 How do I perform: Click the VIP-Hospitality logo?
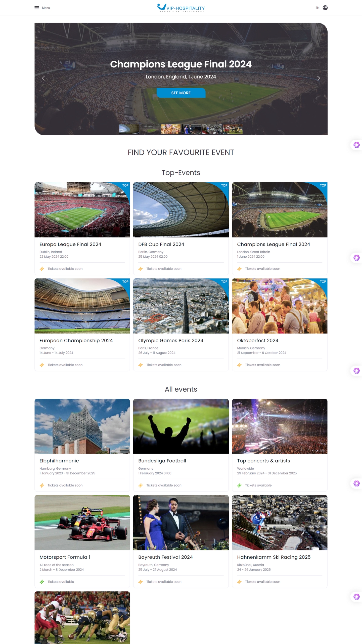click(181, 8)
